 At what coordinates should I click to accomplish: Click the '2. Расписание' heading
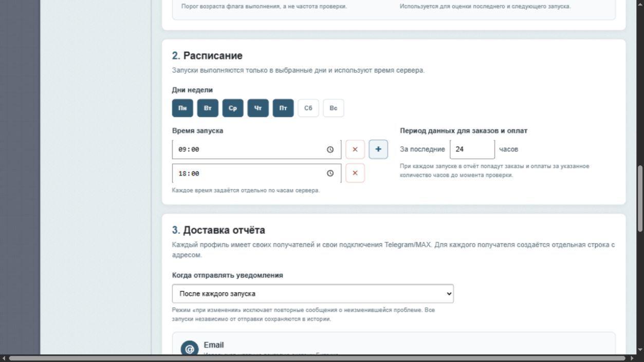tap(207, 55)
